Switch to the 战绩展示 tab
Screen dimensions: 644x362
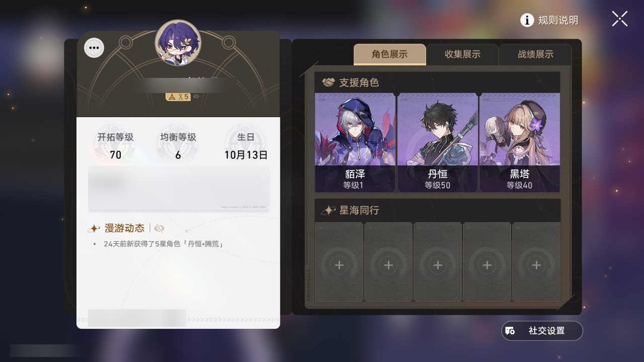pos(535,54)
